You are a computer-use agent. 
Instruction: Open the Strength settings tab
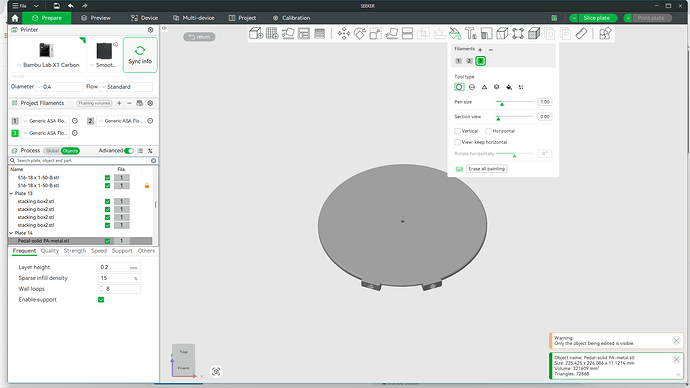[x=75, y=251]
